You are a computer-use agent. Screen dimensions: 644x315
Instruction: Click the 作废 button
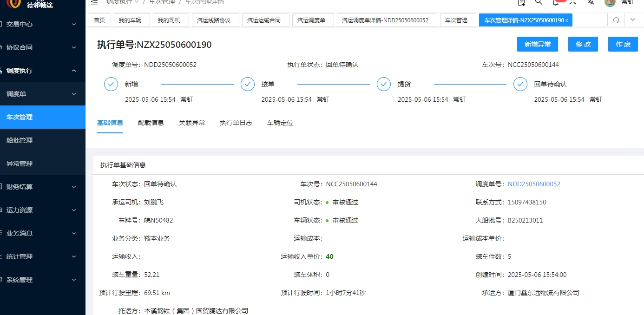pos(623,44)
